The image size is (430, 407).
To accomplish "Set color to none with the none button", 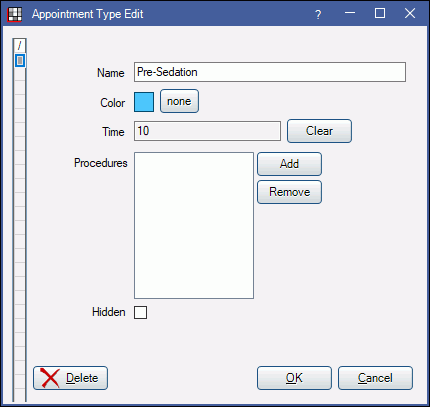I will (179, 101).
